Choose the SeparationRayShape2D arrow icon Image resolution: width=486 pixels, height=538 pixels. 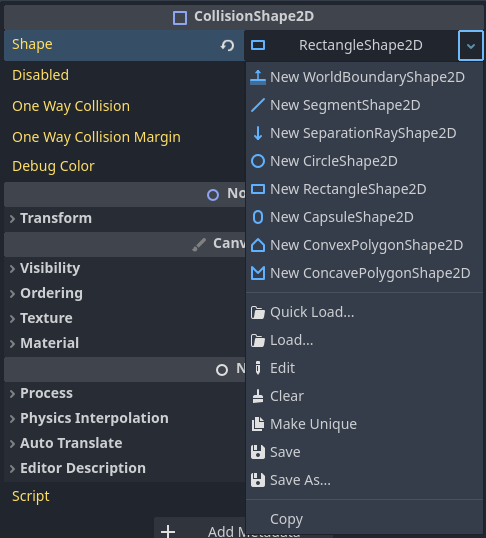[258, 133]
